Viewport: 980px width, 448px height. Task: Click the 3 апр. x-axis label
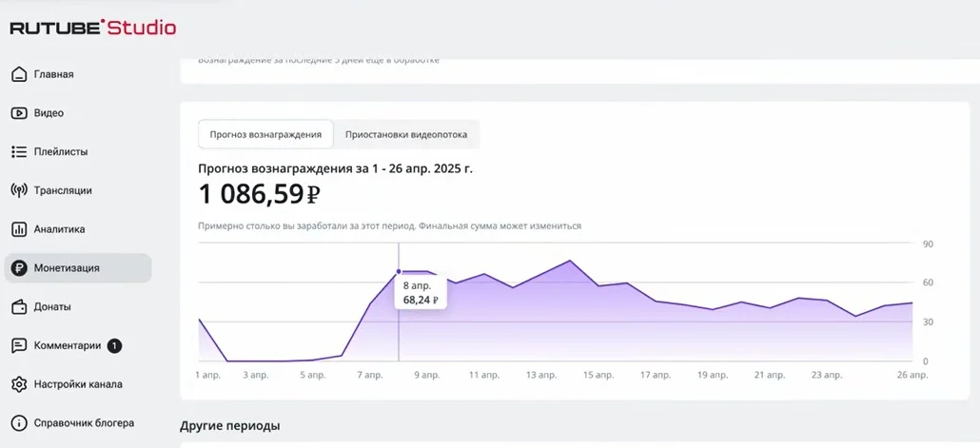tap(256, 376)
